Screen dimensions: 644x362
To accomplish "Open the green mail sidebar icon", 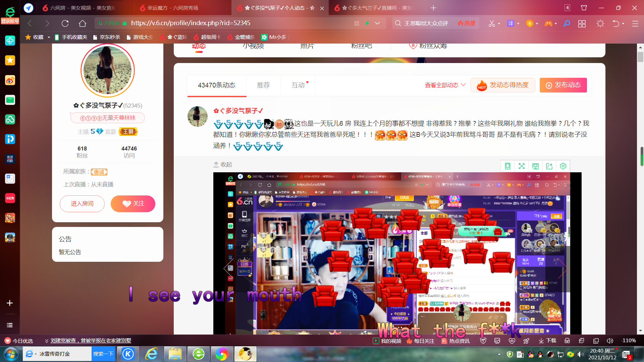I will (10, 100).
